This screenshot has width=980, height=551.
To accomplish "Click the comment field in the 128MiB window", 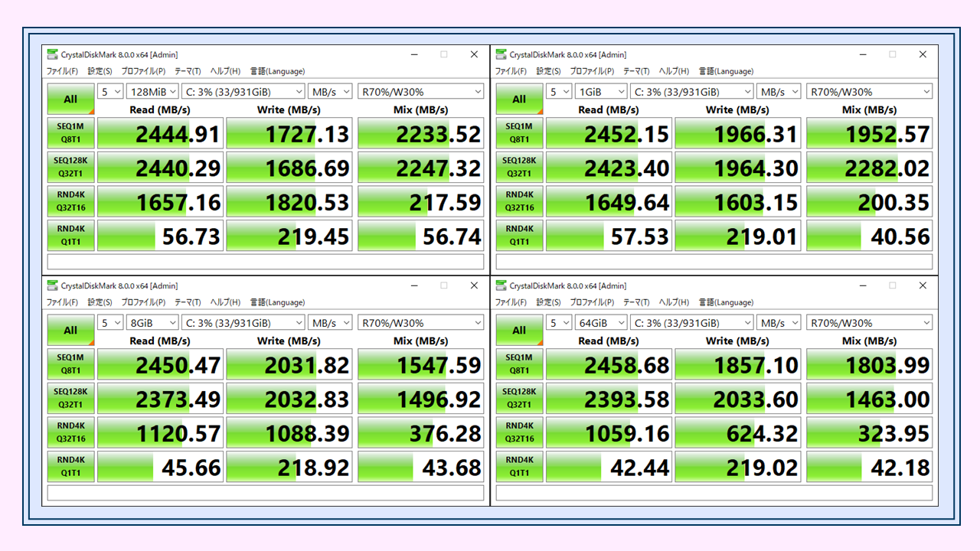I will [266, 262].
